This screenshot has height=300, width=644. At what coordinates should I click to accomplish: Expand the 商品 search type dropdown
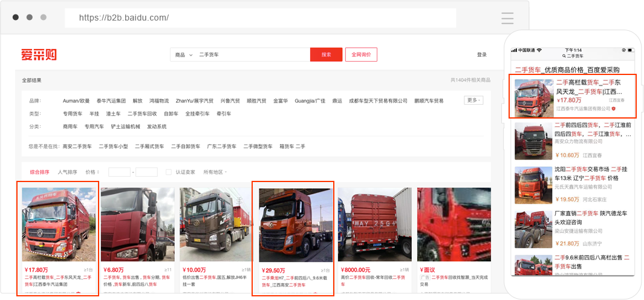[183, 55]
